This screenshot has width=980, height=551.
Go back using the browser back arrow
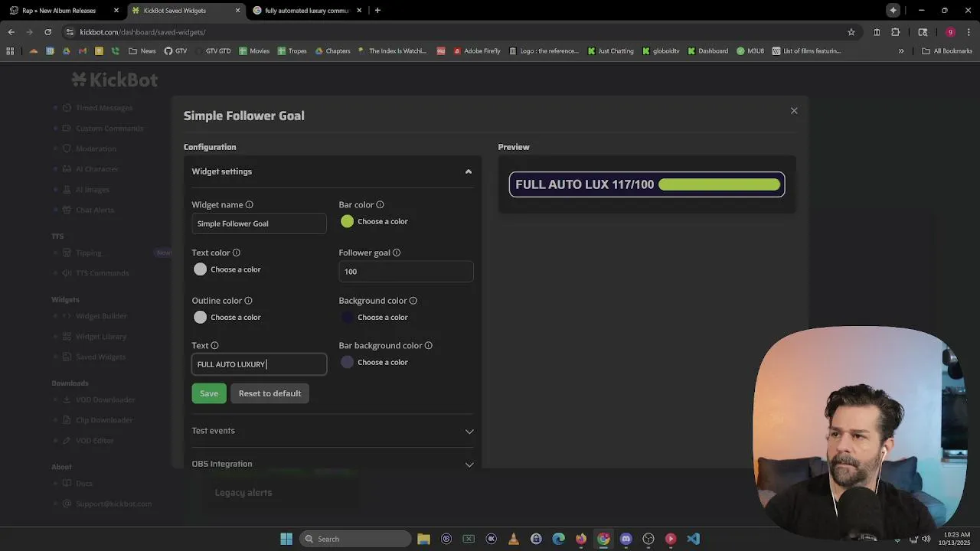click(x=11, y=32)
